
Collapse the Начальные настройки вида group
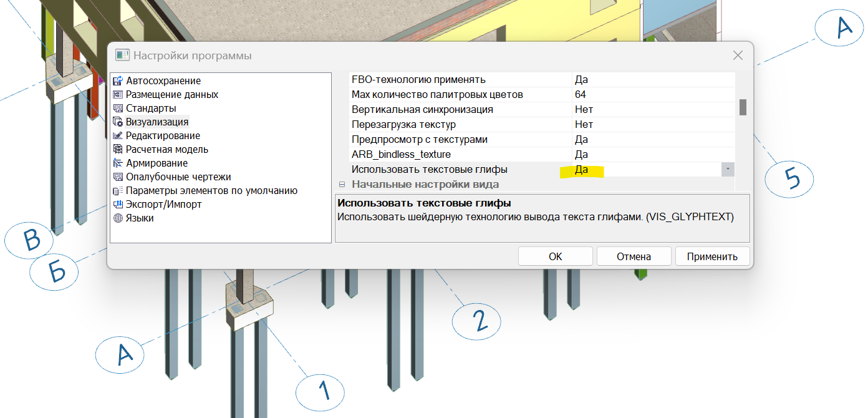(x=342, y=185)
